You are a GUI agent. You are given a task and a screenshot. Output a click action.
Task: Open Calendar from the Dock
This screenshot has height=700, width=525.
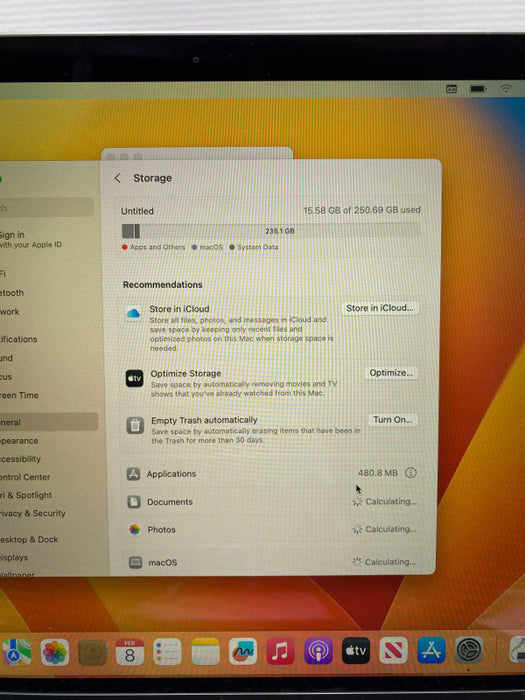tap(129, 652)
